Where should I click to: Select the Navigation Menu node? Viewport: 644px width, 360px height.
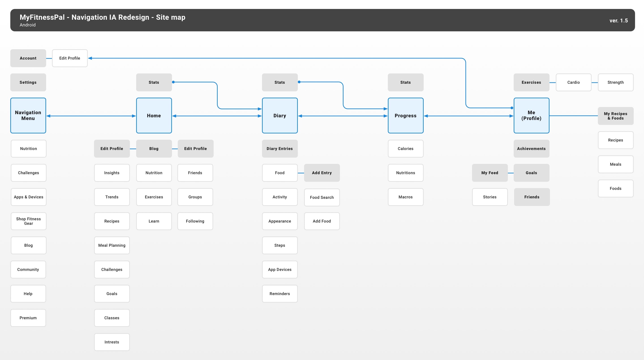pos(28,116)
